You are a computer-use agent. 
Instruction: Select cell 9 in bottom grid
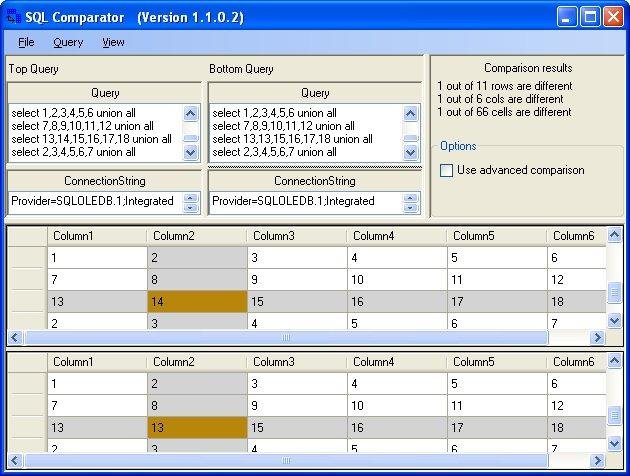297,406
